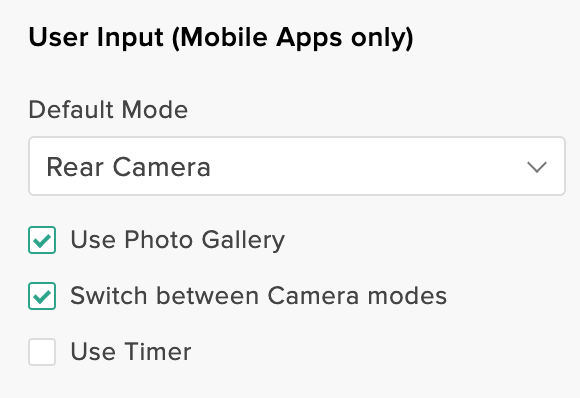Change the default camera mode selection
Viewport: 580px width, 398px height.
click(x=297, y=166)
